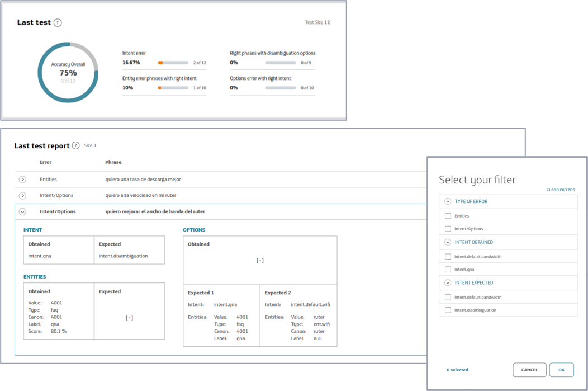The width and height of the screenshot is (588, 391).
Task: Check the Intent/Options error type filter
Action: pos(448,229)
